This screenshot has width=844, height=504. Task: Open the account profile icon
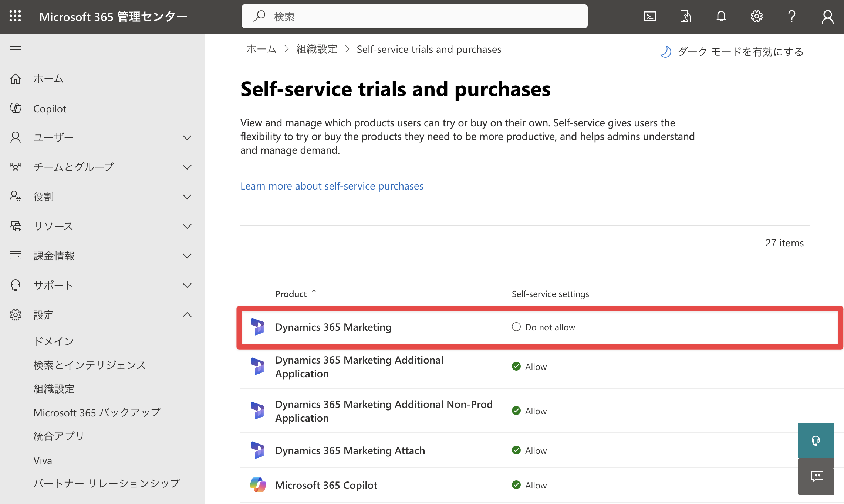[827, 17]
